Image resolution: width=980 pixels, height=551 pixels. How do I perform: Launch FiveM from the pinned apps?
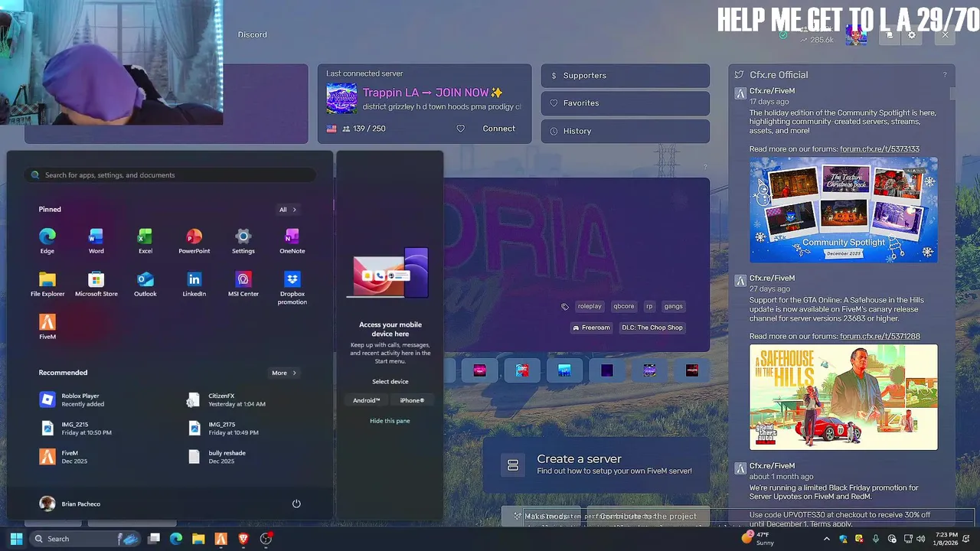(x=47, y=326)
